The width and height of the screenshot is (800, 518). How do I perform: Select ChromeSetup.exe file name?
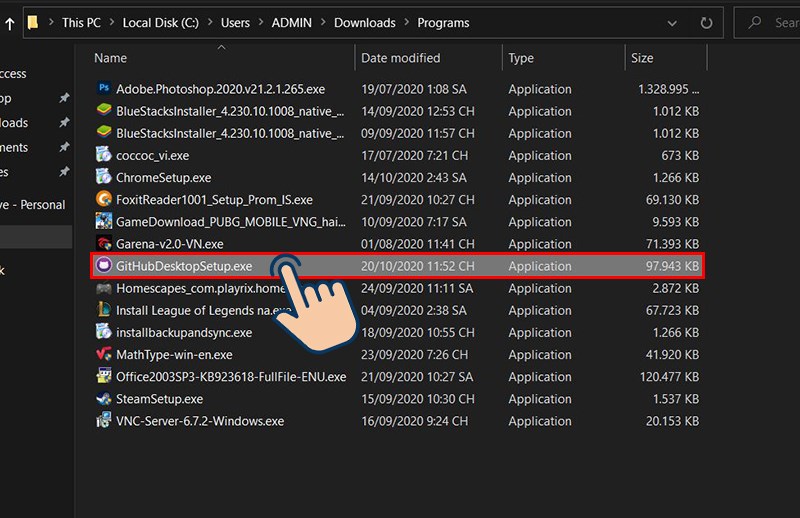[163, 178]
